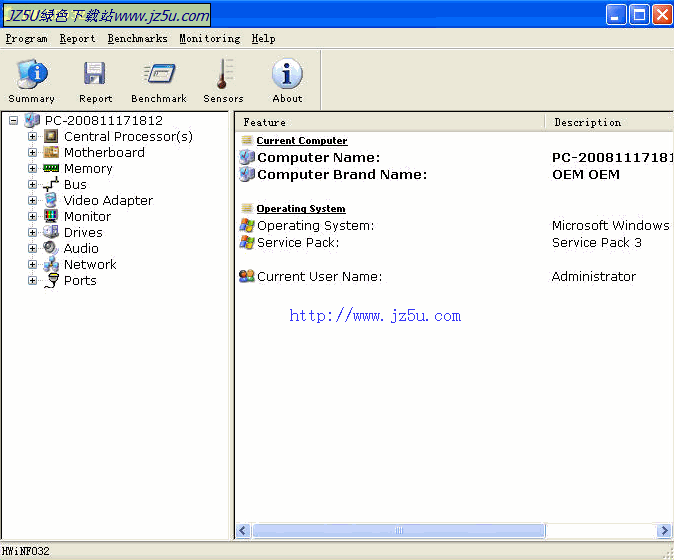Open the Summary toolbar icon
The height and width of the screenshot is (560, 674).
32,75
